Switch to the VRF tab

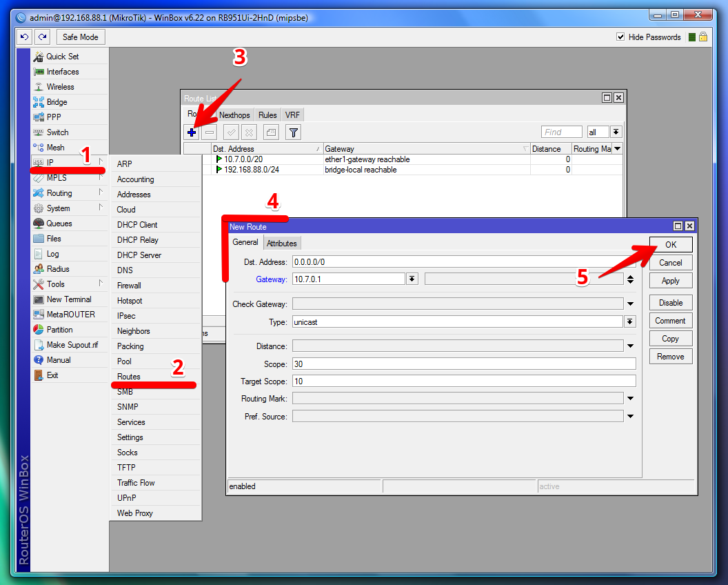[x=292, y=115]
